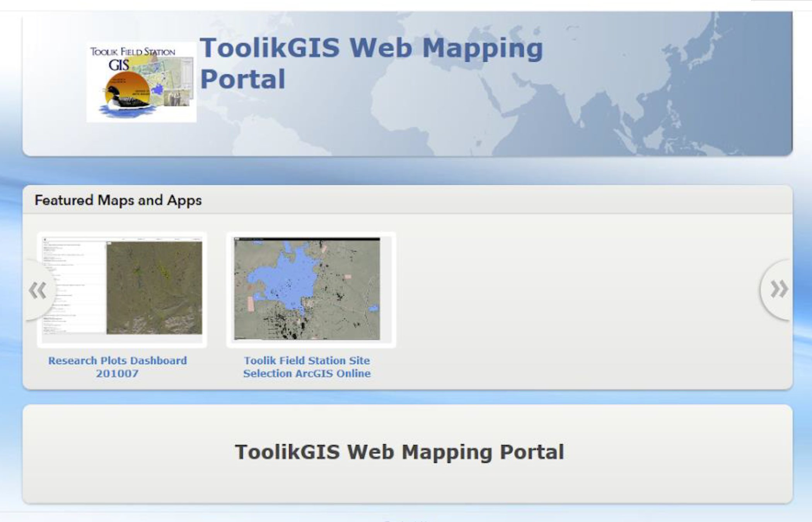The image size is (812, 522).
Task: Open the Research Plots Dashboard thumbnail
Action: (x=122, y=289)
